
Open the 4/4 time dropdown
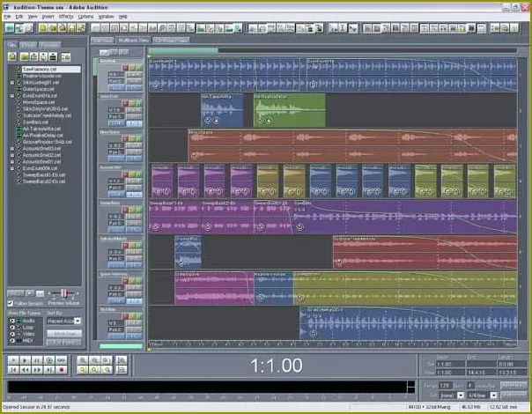point(493,396)
